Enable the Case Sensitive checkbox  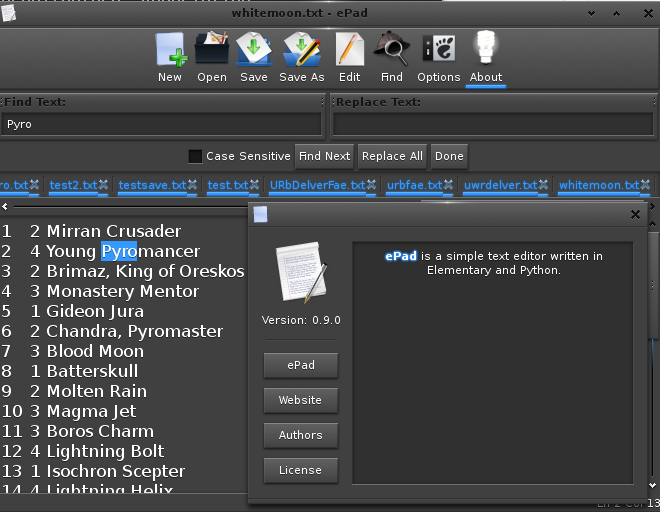[195, 156]
